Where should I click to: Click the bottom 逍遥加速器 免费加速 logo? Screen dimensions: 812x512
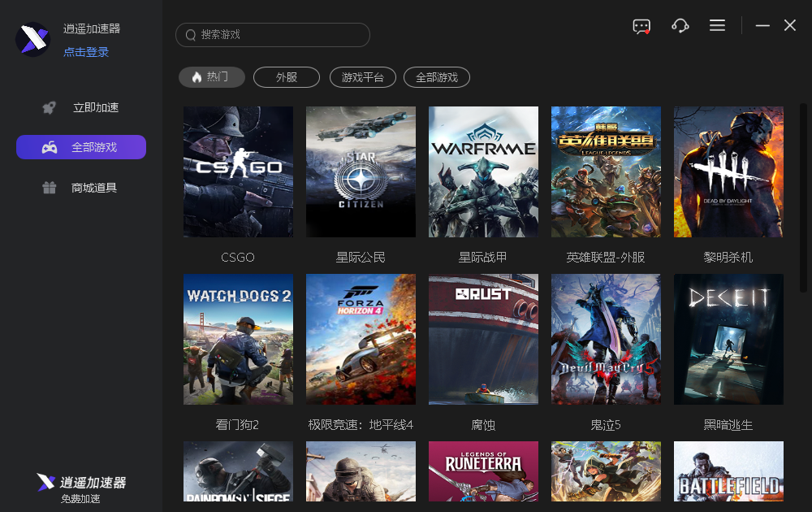[81, 488]
